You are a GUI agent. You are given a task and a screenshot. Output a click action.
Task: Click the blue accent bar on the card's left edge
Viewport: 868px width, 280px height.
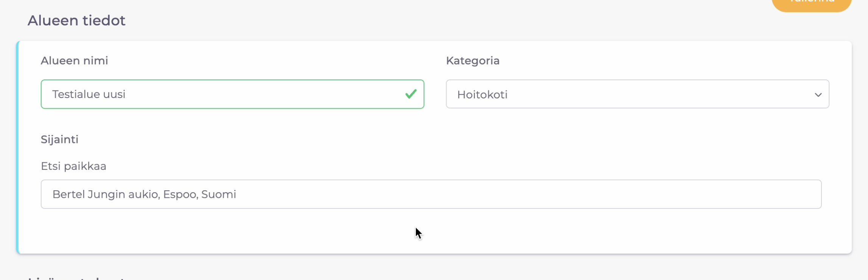coord(17,147)
